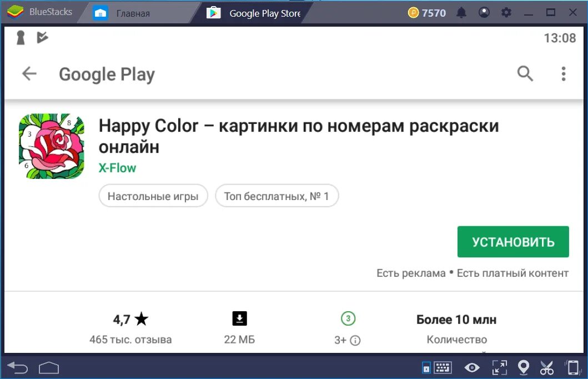This screenshot has width=588, height=379.
Task: Click the Android back button in bottom bar
Action: pyautogui.click(x=17, y=368)
